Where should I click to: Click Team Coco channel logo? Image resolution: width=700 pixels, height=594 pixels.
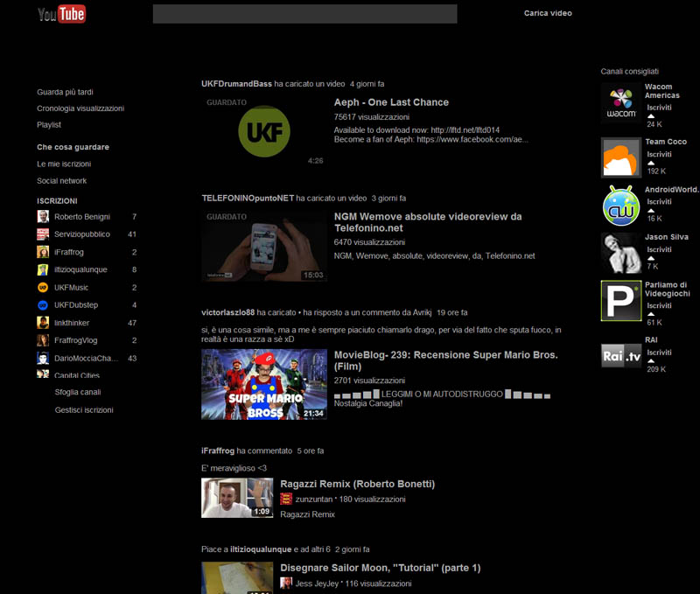(621, 157)
